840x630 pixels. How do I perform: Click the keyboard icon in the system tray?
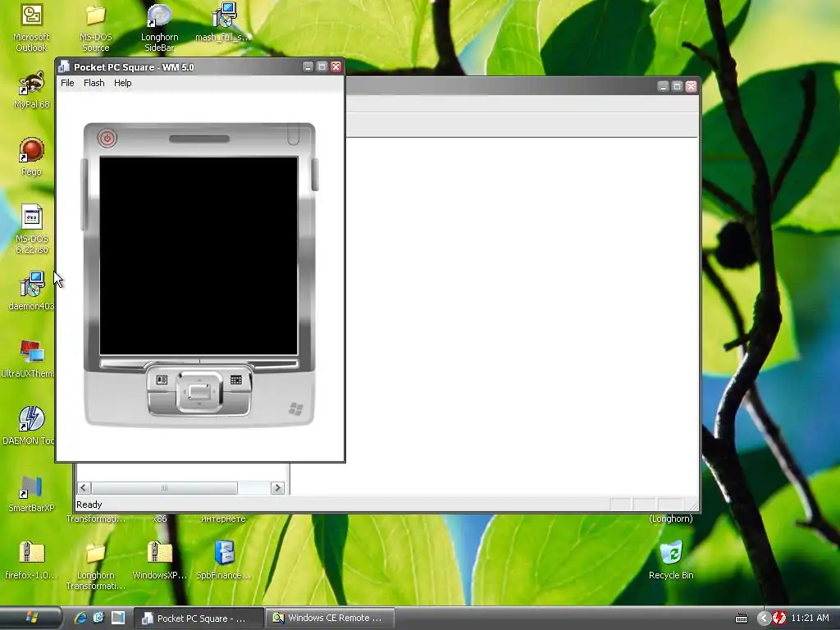(x=742, y=619)
